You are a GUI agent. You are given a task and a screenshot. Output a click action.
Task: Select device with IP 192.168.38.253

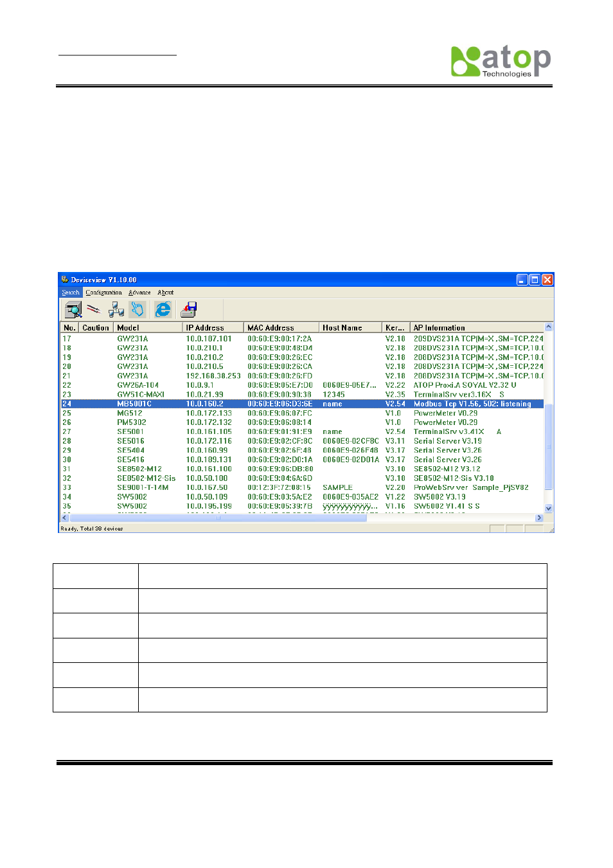tap(302, 376)
